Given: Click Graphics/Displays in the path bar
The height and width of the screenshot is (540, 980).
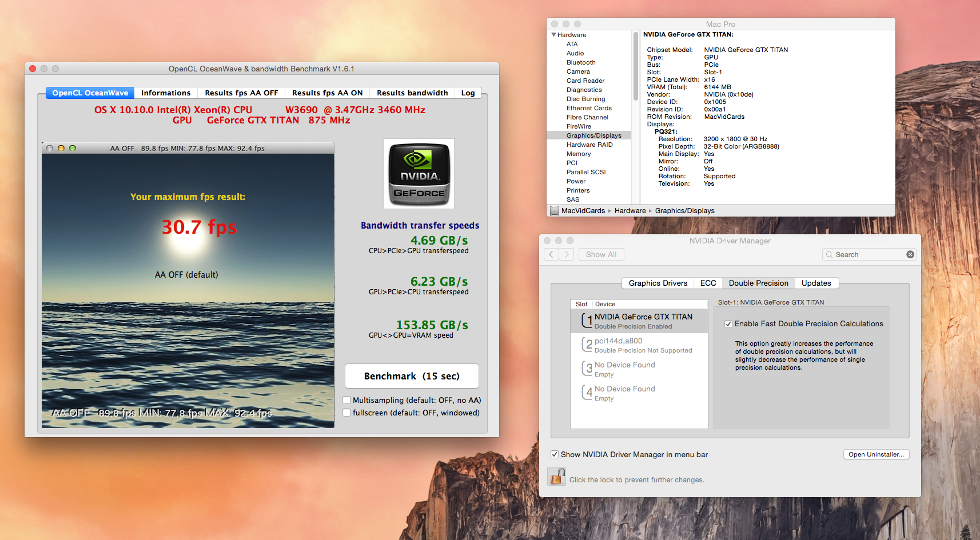Looking at the screenshot, I should 684,211.
